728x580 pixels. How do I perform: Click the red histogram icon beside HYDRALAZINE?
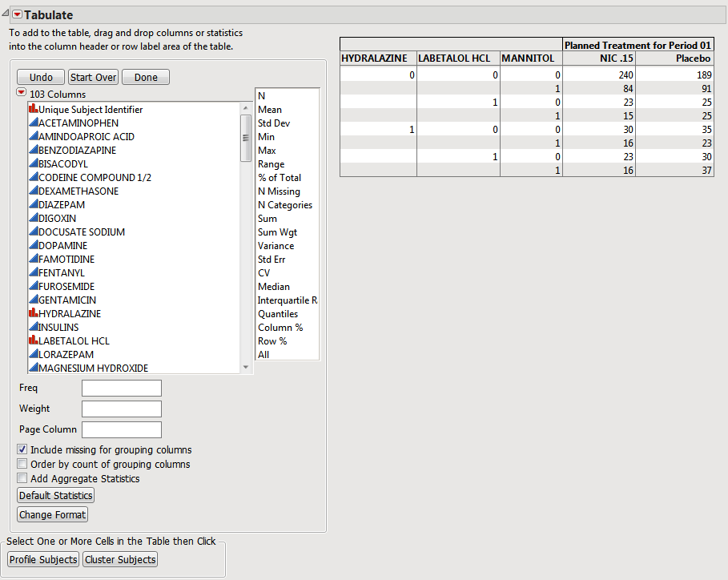33,313
